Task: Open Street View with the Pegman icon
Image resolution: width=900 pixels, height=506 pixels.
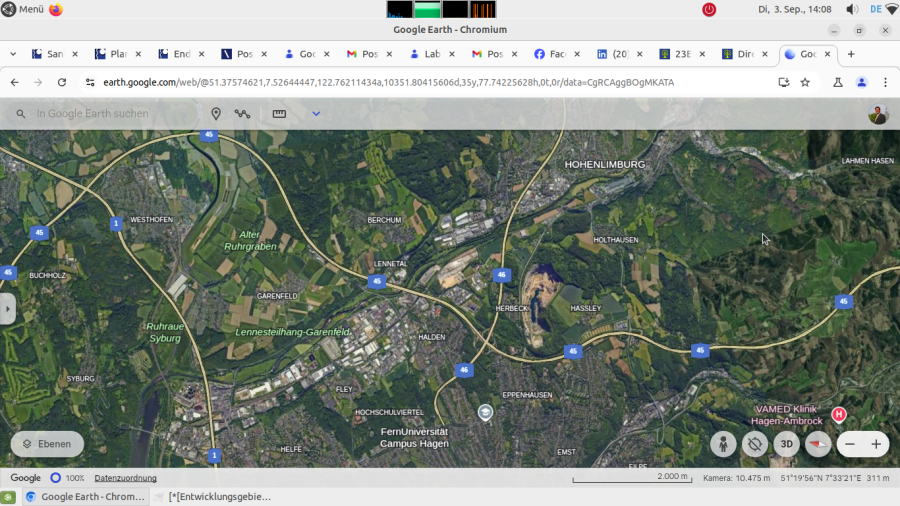Action: pyautogui.click(x=723, y=444)
